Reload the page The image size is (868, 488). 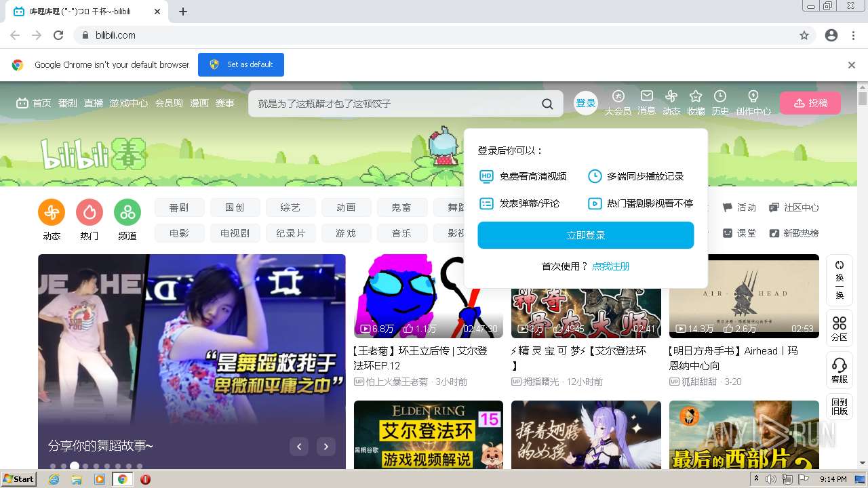coord(58,35)
